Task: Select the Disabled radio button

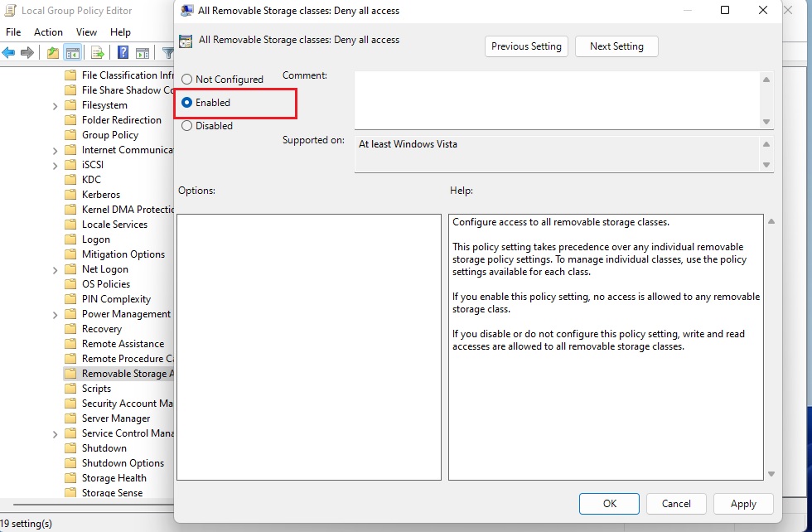Action: coord(187,126)
